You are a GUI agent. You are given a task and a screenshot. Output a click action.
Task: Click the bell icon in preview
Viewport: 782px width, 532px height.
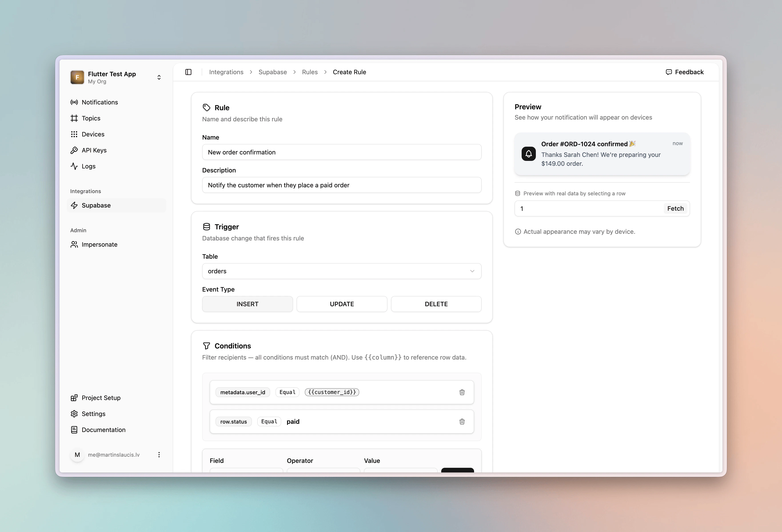pyautogui.click(x=529, y=154)
